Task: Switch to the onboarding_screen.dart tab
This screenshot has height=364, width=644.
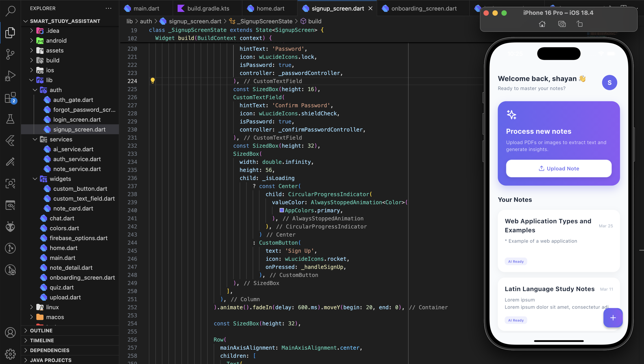Action: 424,9
